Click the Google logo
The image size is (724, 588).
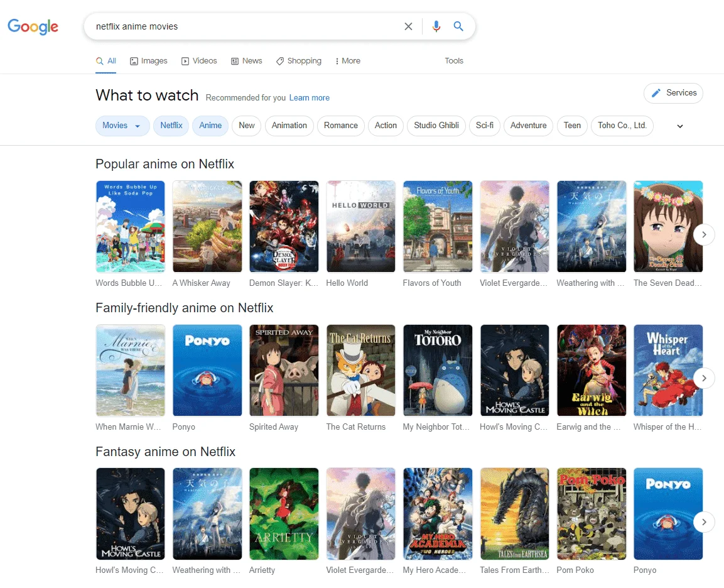[x=33, y=26]
